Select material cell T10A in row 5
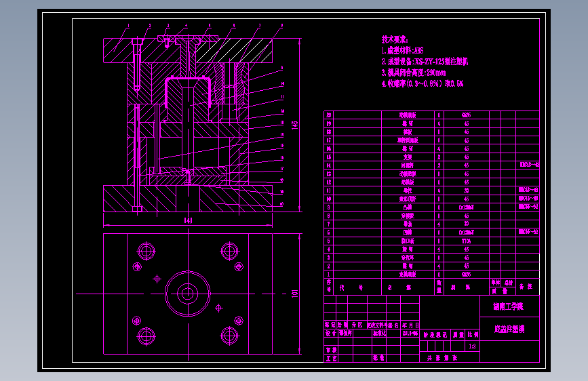Screen dimensions: 588x381 click(x=466, y=241)
